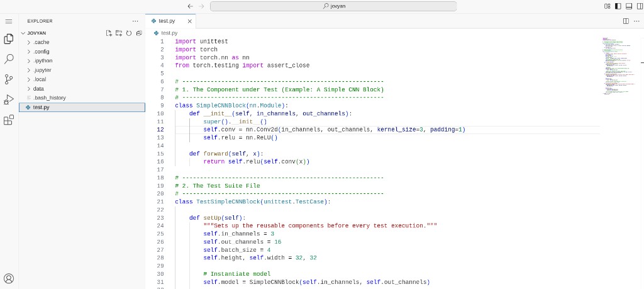Refresh the Explorer file tree

pyautogui.click(x=128, y=33)
